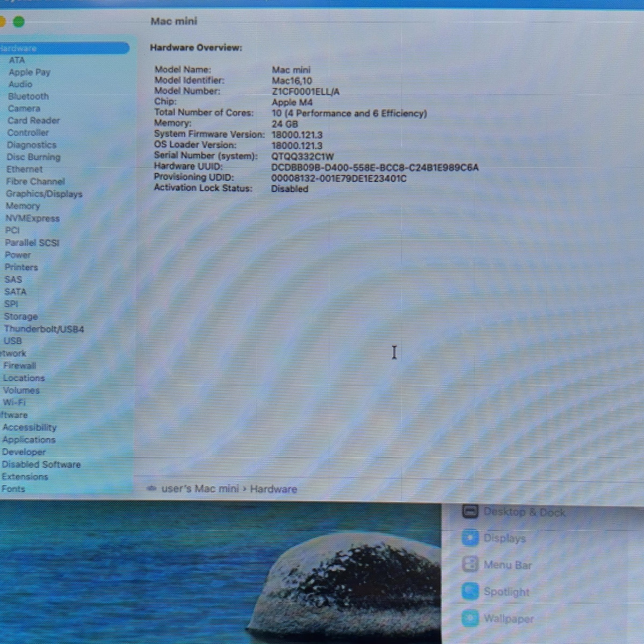View Diagnostics in the sidebar
Viewport: 644px width, 644px height.
click(x=32, y=145)
